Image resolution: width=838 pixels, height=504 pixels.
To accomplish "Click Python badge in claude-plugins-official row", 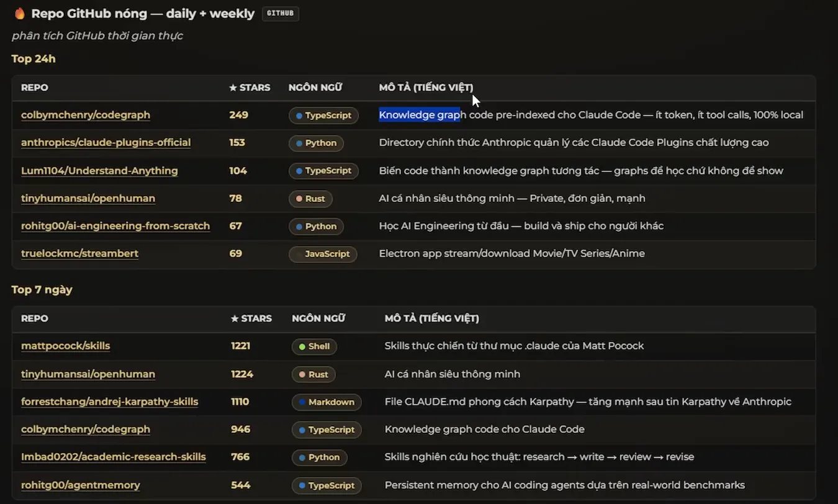I will (316, 143).
